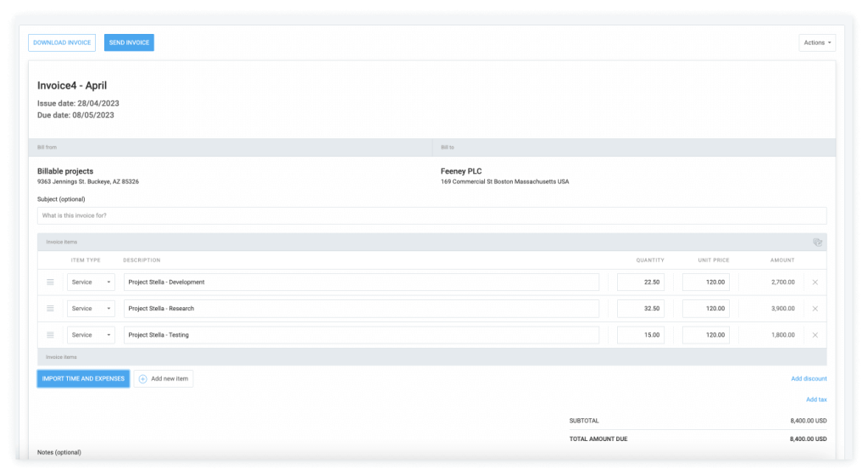Viewport: 868px width, 475px height.
Task: Edit description Project Stella - Research
Action: pyautogui.click(x=361, y=309)
